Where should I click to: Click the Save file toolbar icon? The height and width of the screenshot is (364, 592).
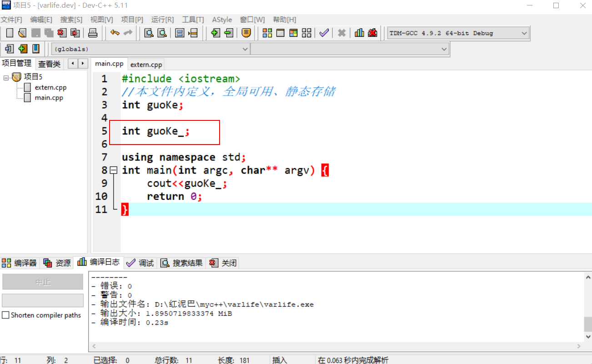point(35,33)
